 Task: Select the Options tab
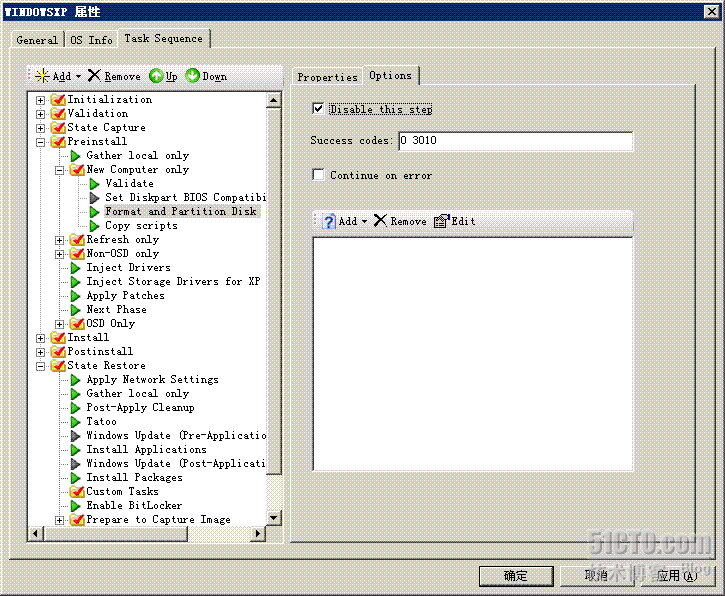tap(391, 75)
